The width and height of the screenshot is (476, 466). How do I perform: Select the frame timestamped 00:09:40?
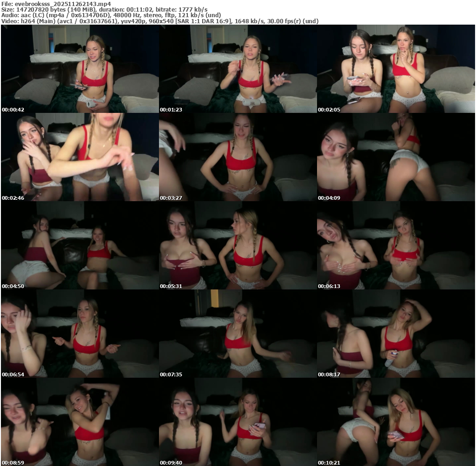(238, 422)
